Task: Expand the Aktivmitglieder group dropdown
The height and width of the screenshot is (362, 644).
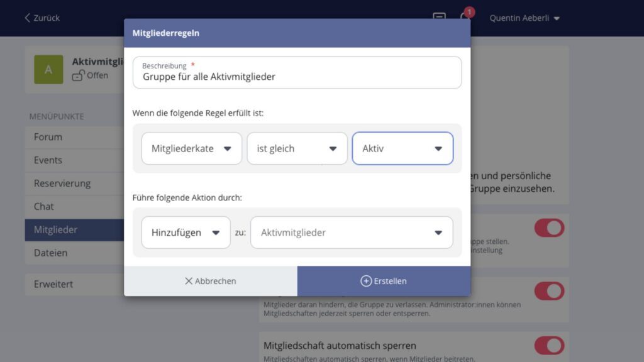Action: [x=352, y=233]
